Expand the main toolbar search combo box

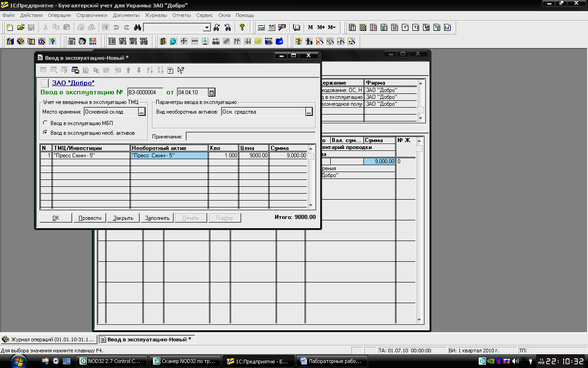point(207,28)
